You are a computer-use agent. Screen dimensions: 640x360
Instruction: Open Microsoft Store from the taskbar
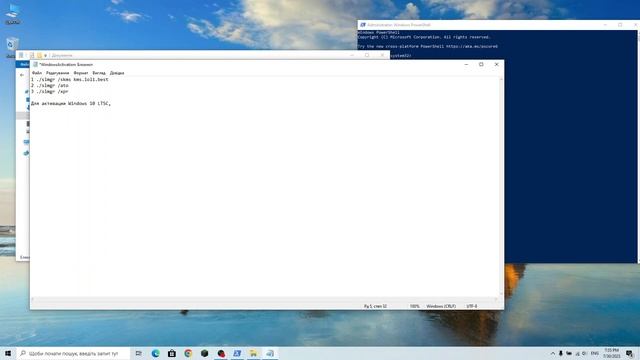[172, 353]
